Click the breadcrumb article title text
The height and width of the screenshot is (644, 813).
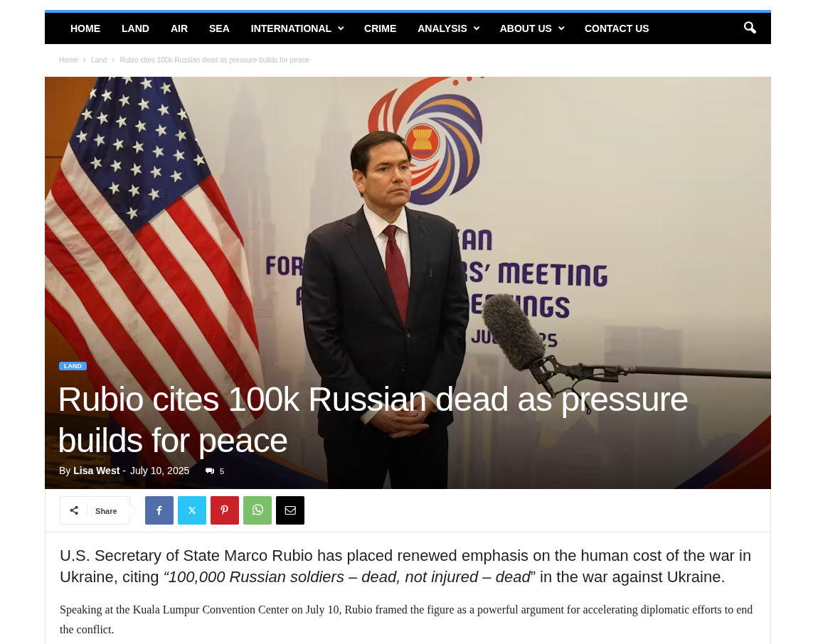(x=214, y=60)
